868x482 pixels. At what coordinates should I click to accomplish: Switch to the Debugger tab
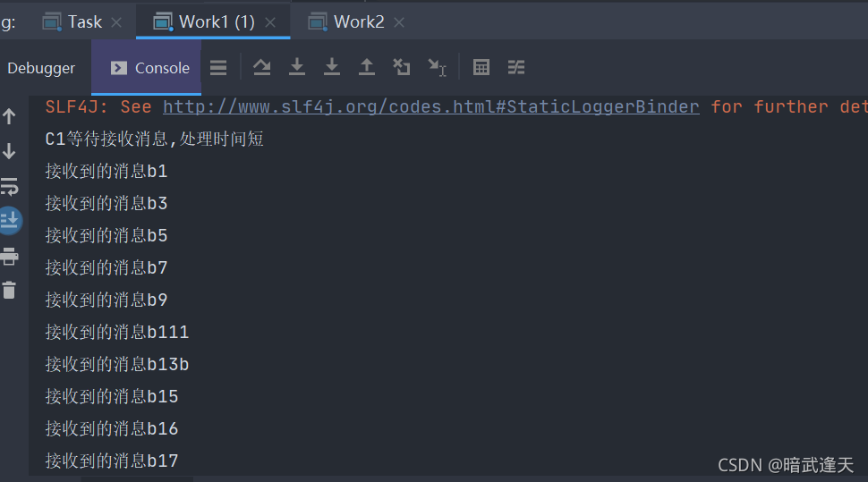(41, 68)
